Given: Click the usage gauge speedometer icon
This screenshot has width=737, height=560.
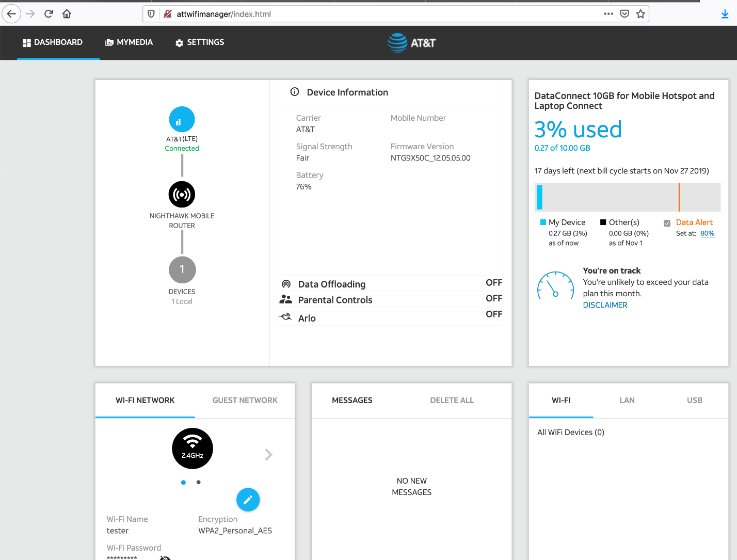Looking at the screenshot, I should 556,286.
